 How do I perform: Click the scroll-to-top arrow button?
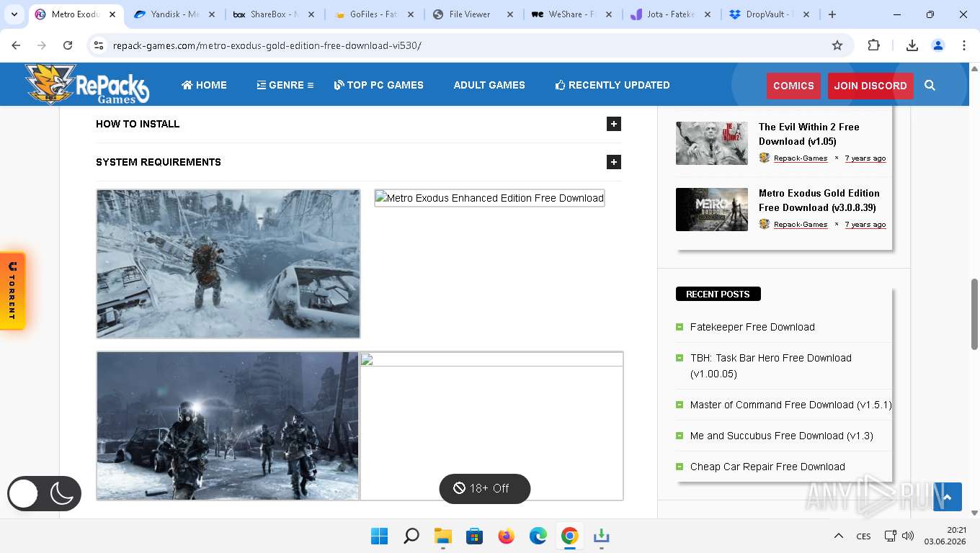coord(948,497)
